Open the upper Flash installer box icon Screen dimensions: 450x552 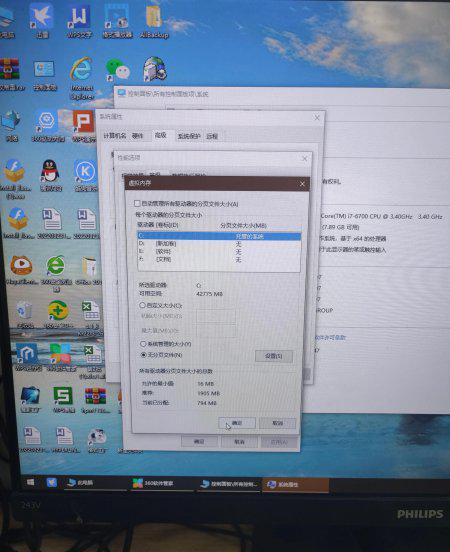[15, 178]
